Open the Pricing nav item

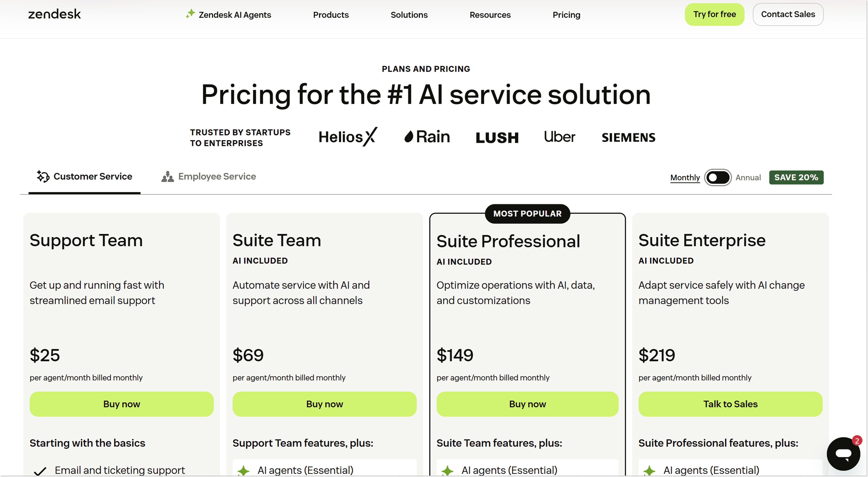click(x=566, y=15)
